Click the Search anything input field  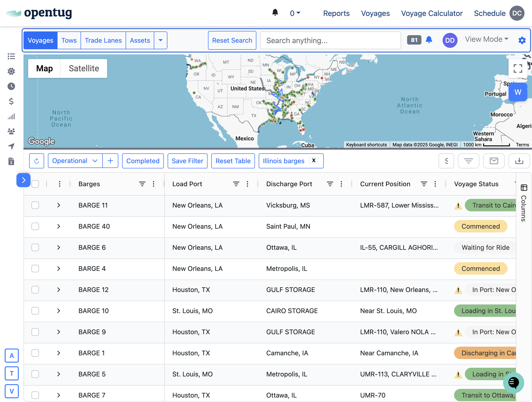[330, 41]
